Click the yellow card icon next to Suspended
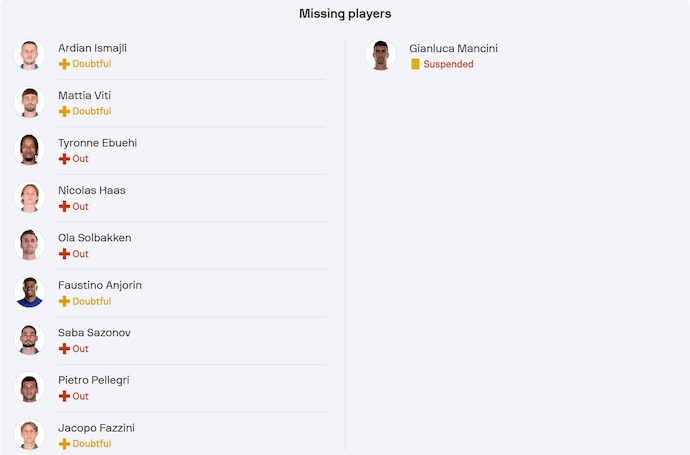Image resolution: width=690 pixels, height=455 pixels. point(415,64)
